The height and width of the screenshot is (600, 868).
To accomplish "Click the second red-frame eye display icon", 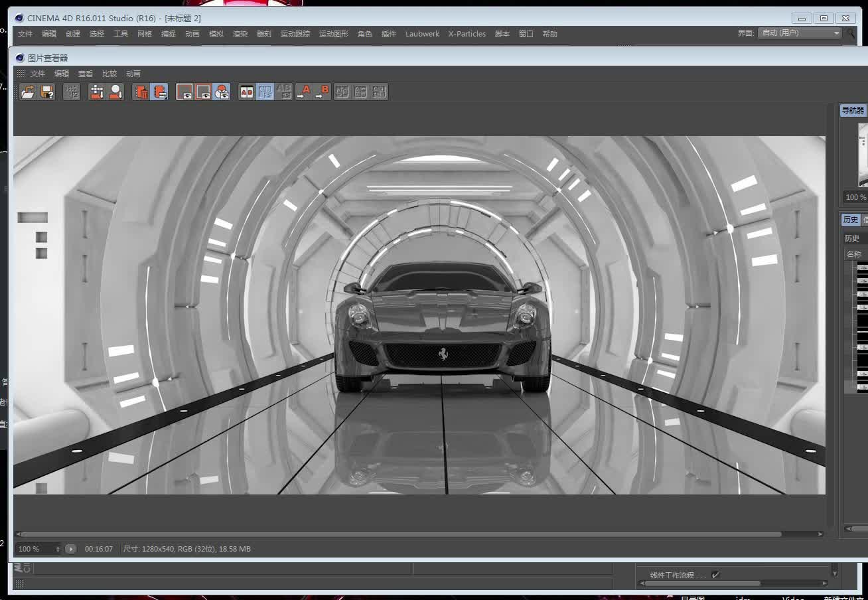I will point(203,92).
